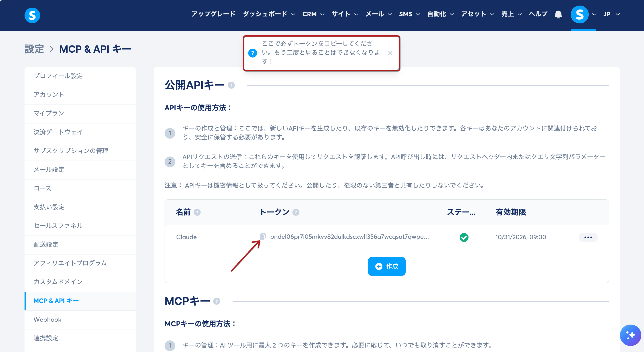The image size is (644, 352).
Task: Click the 設定 breadcrumb link
Action: [34, 49]
